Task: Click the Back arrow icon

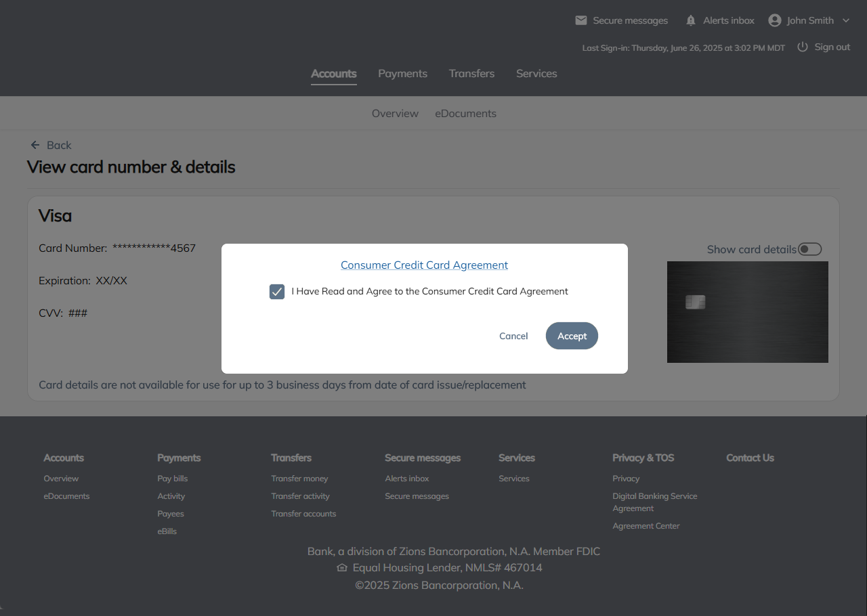Action: pyautogui.click(x=35, y=145)
